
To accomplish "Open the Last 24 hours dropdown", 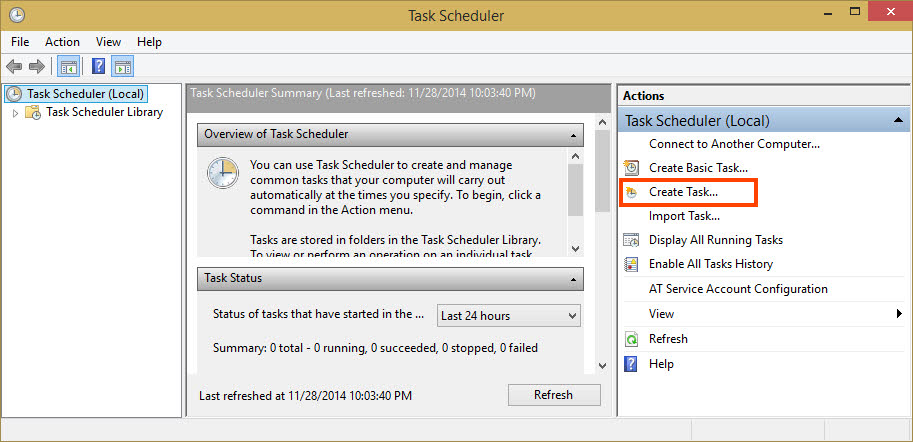I will pyautogui.click(x=508, y=316).
